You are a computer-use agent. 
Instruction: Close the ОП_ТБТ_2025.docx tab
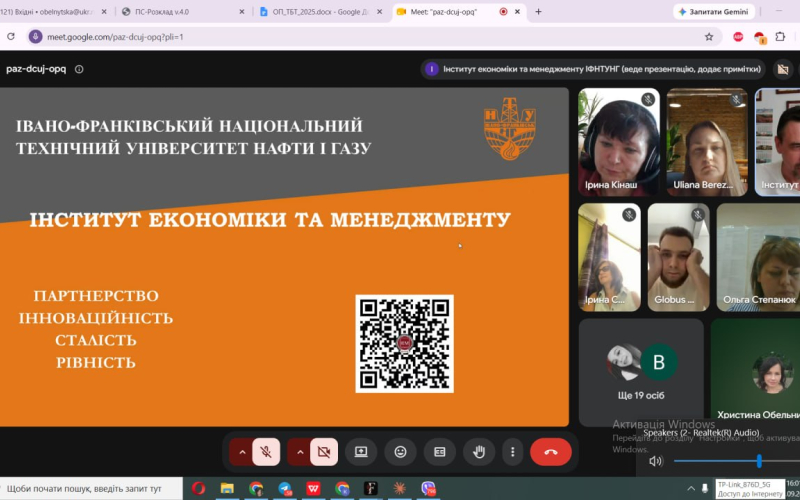(x=379, y=12)
